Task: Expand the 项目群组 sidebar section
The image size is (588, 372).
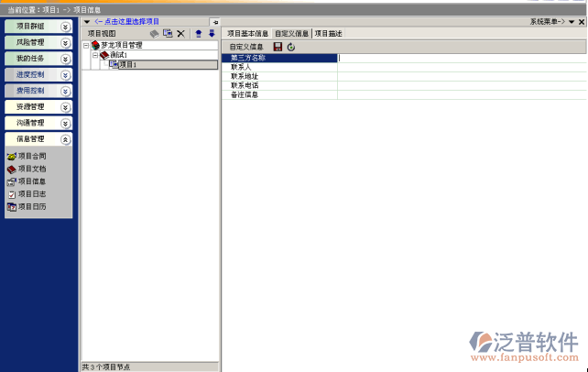Action: (x=66, y=27)
